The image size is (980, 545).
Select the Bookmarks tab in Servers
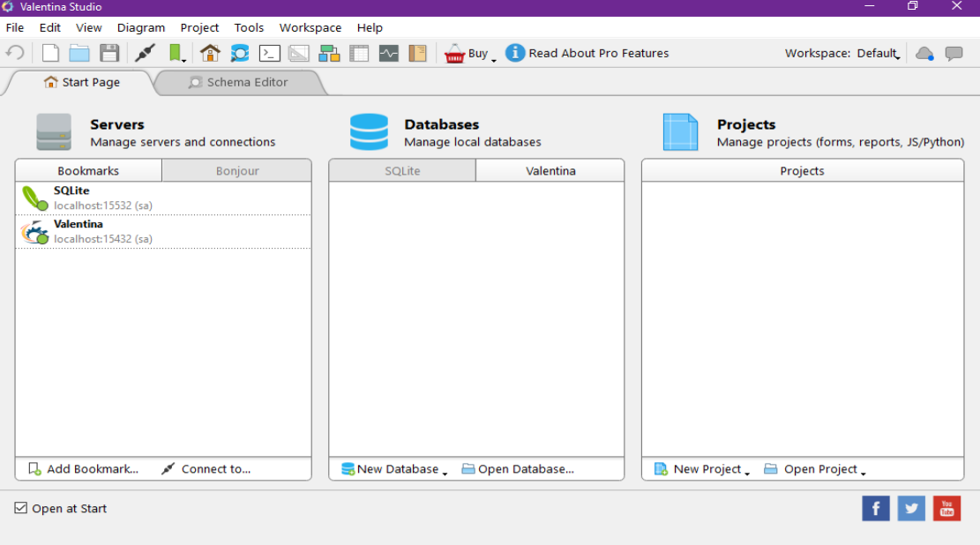pyautogui.click(x=88, y=170)
